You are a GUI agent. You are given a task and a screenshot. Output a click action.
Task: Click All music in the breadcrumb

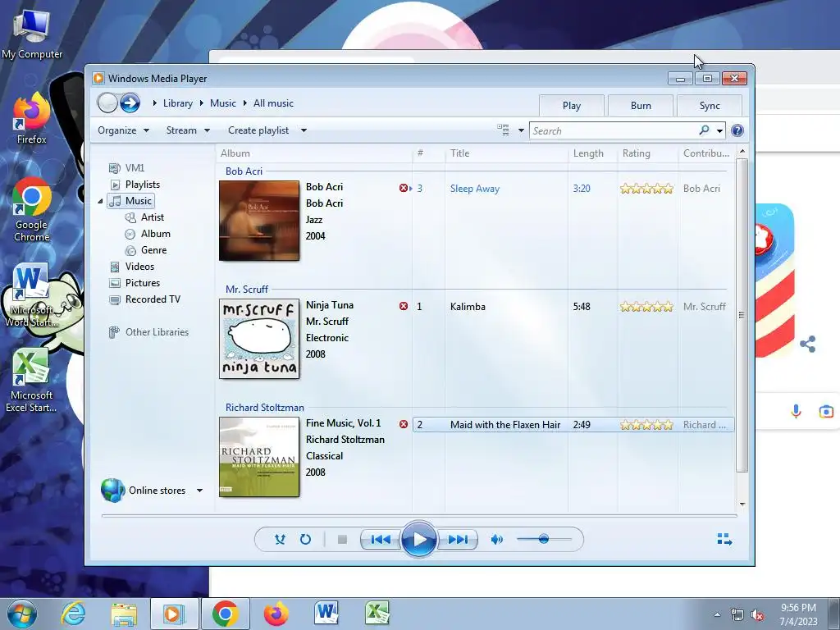[x=273, y=103]
